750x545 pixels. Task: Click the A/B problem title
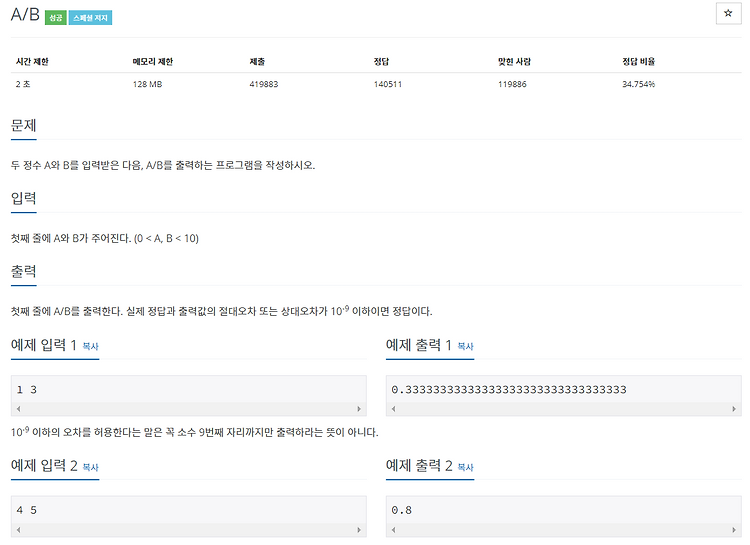tap(25, 14)
